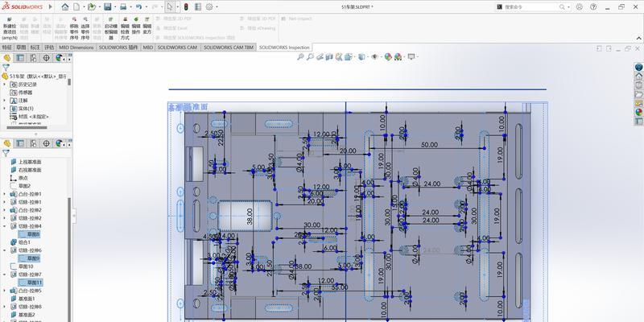The width and height of the screenshot is (644, 322).
Task: Expand the 实体(1) tree node
Action: point(5,109)
